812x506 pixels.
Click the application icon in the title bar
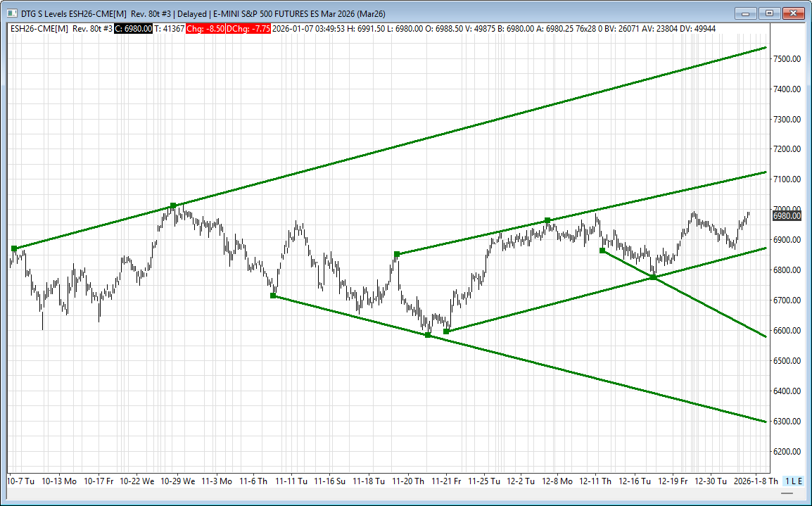click(11, 13)
